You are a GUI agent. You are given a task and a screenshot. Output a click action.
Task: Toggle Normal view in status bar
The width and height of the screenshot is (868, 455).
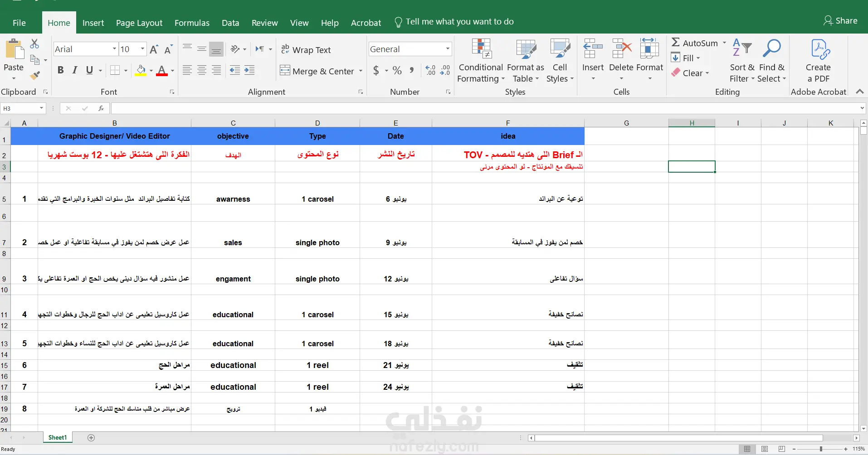click(747, 449)
